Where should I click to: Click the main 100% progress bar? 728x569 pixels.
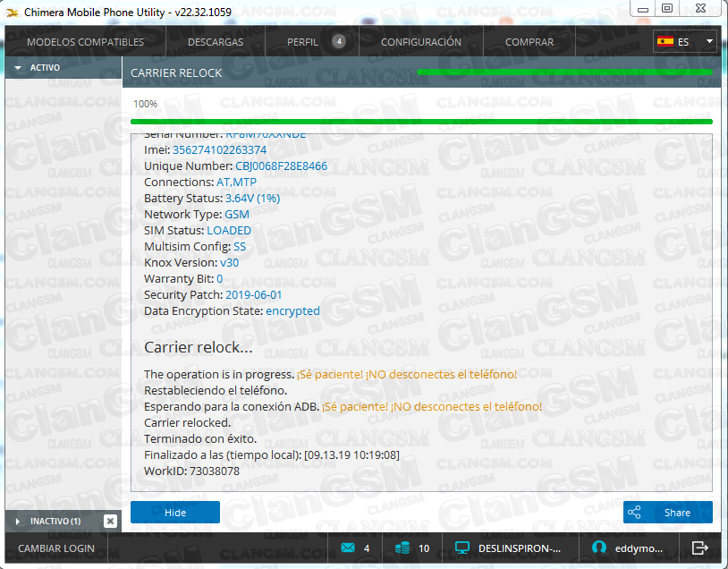tap(421, 122)
